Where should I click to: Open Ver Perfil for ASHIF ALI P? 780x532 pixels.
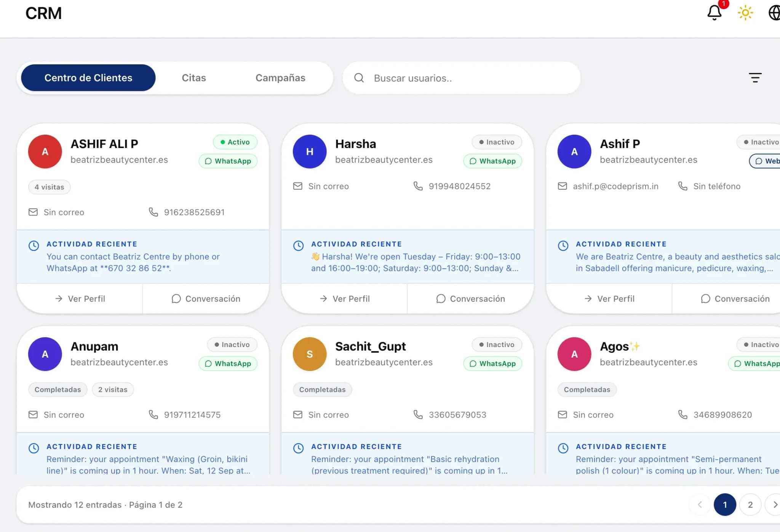pyautogui.click(x=80, y=299)
